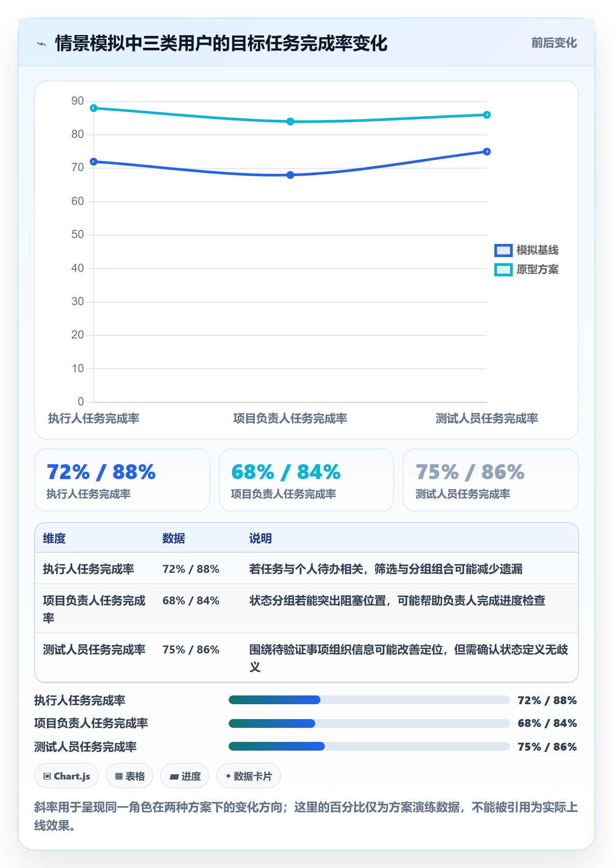Click the 原型方案 data point at 执行人任务完成率

[94, 108]
